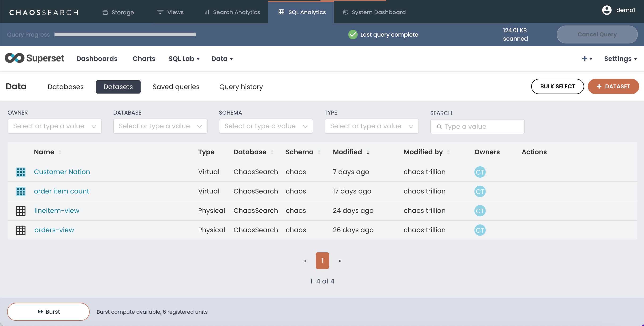The image size is (644, 326).
Task: Click the 1-4 of 4 count text
Action: pos(322,281)
